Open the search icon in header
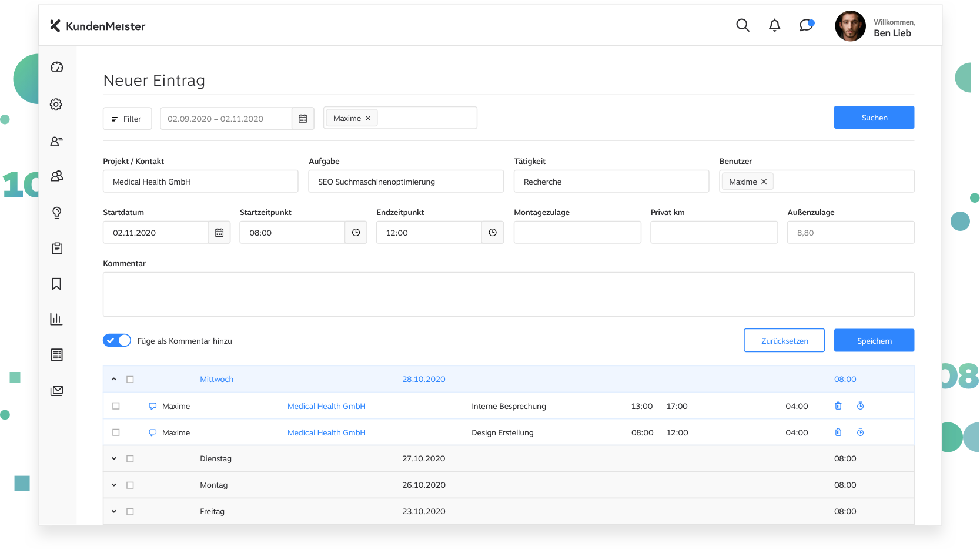The height and width of the screenshot is (550, 980). pos(742,25)
